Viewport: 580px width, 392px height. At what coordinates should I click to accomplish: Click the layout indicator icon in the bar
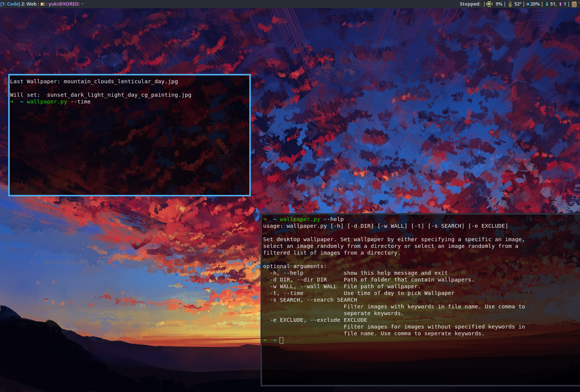coord(42,4)
